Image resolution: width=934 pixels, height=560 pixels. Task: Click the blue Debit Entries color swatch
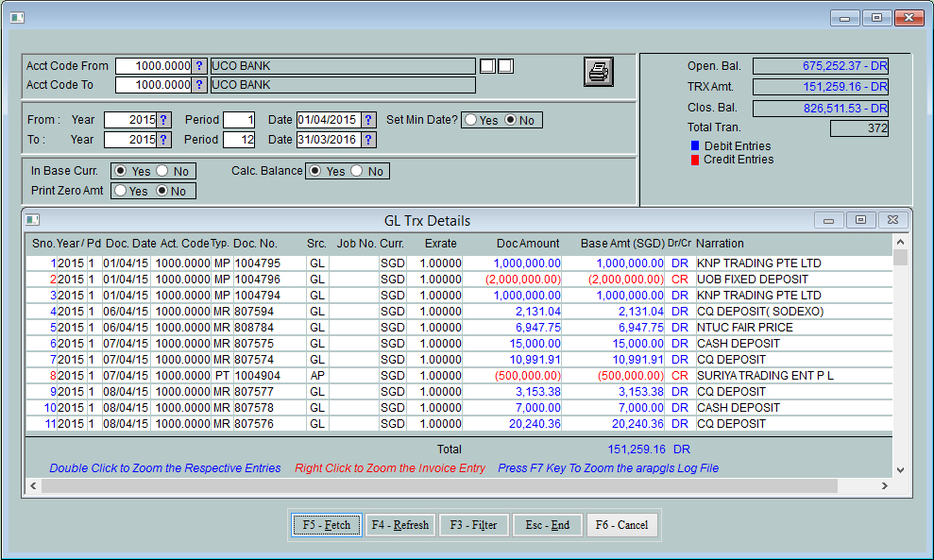tap(694, 146)
